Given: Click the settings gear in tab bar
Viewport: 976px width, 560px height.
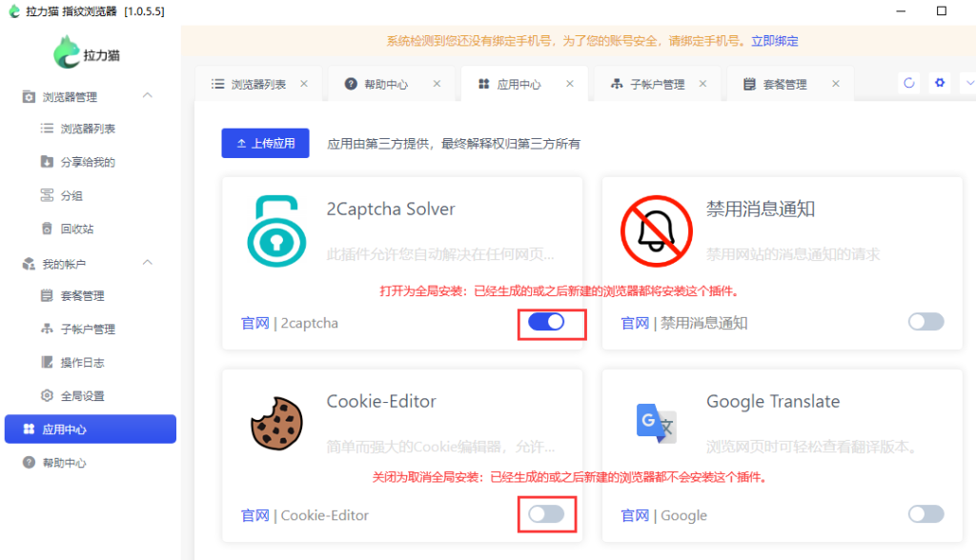Looking at the screenshot, I should 940,83.
